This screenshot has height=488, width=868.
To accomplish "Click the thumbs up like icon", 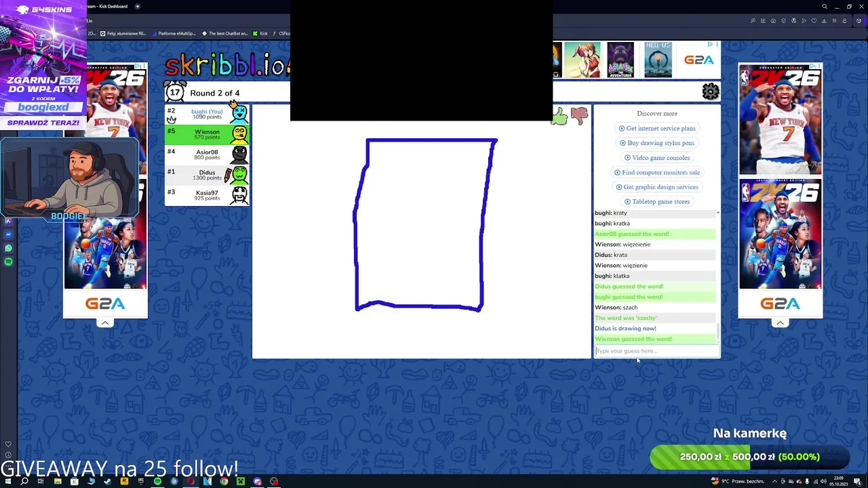I will click(x=560, y=117).
